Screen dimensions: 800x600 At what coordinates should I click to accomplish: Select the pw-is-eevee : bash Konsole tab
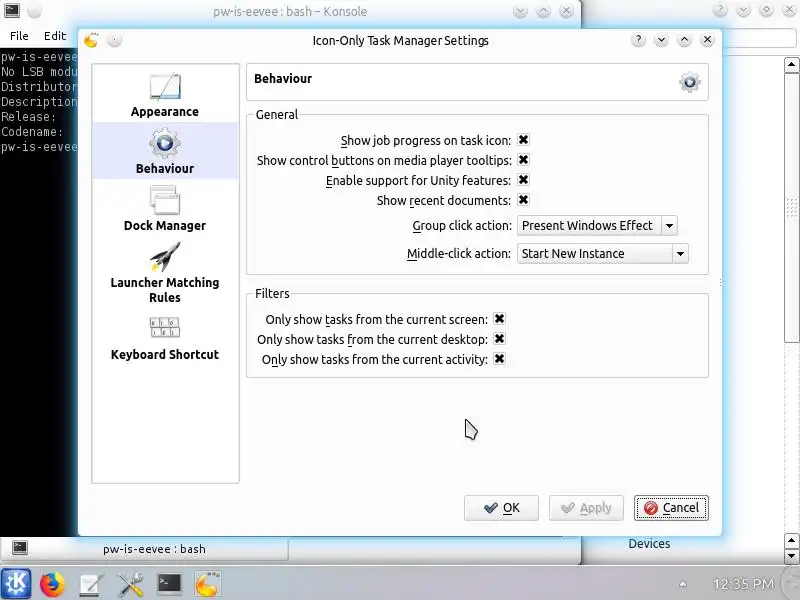point(144,549)
